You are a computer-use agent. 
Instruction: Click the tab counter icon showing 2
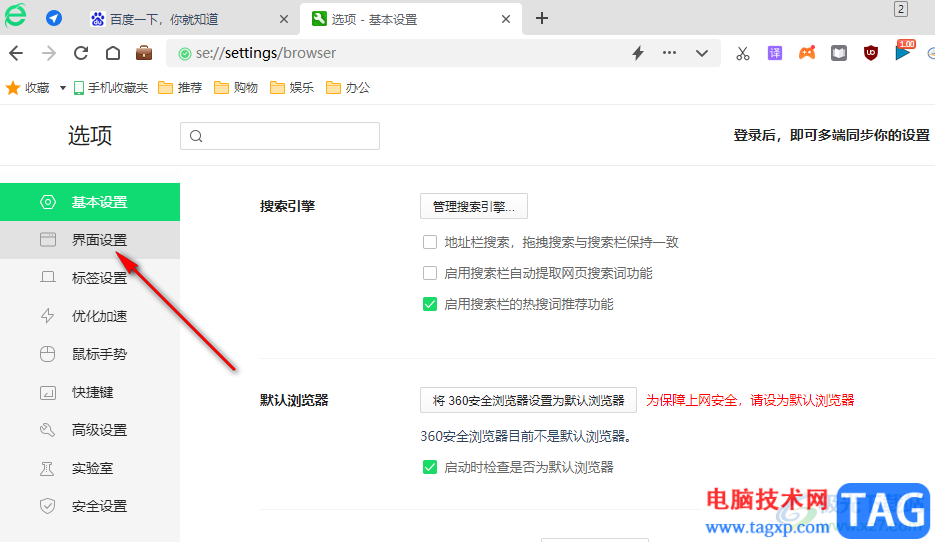(x=901, y=9)
